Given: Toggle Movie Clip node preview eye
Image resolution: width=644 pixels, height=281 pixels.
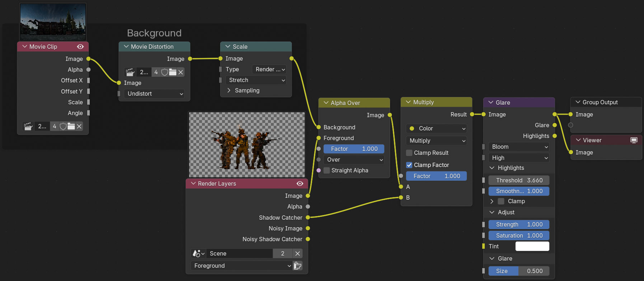Looking at the screenshot, I should point(80,47).
